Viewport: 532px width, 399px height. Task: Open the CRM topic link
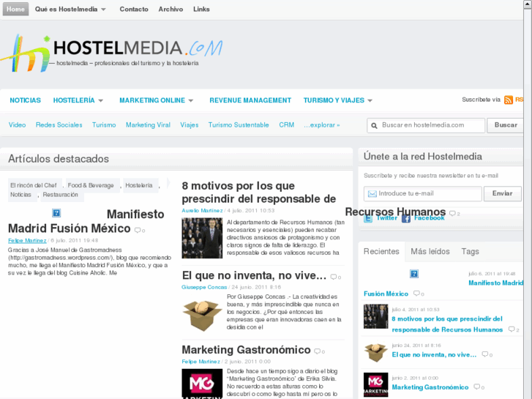click(287, 125)
